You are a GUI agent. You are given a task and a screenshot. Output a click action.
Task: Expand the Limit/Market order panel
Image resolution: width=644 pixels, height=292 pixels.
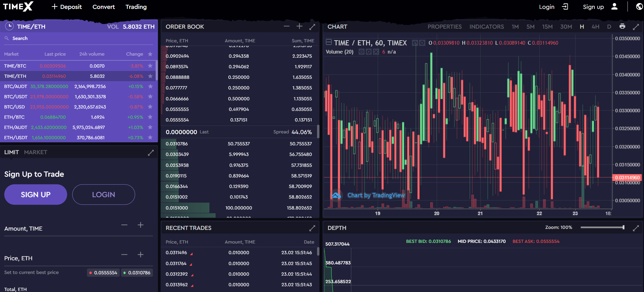click(x=151, y=152)
